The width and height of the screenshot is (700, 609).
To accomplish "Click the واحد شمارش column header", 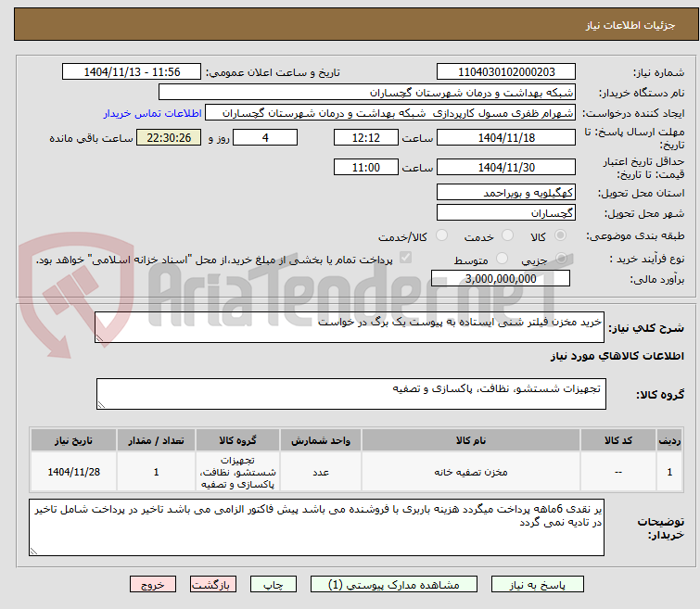I will [x=321, y=440].
